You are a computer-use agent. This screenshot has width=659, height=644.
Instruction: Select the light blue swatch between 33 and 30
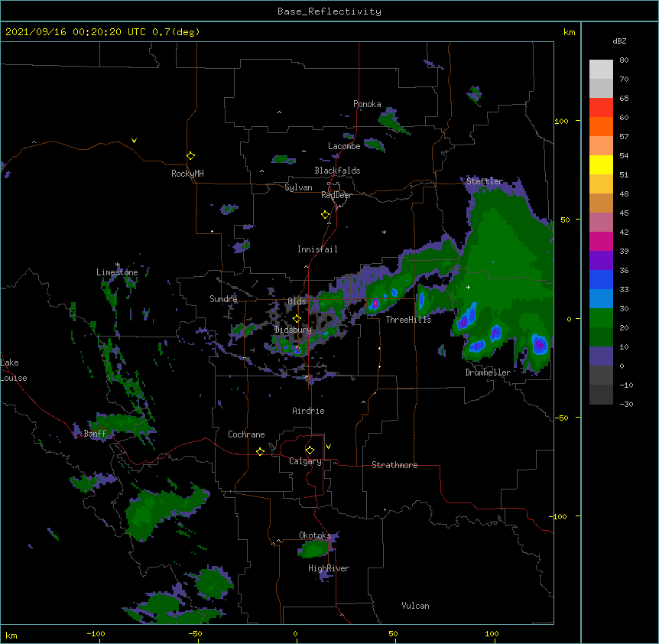[x=601, y=298]
